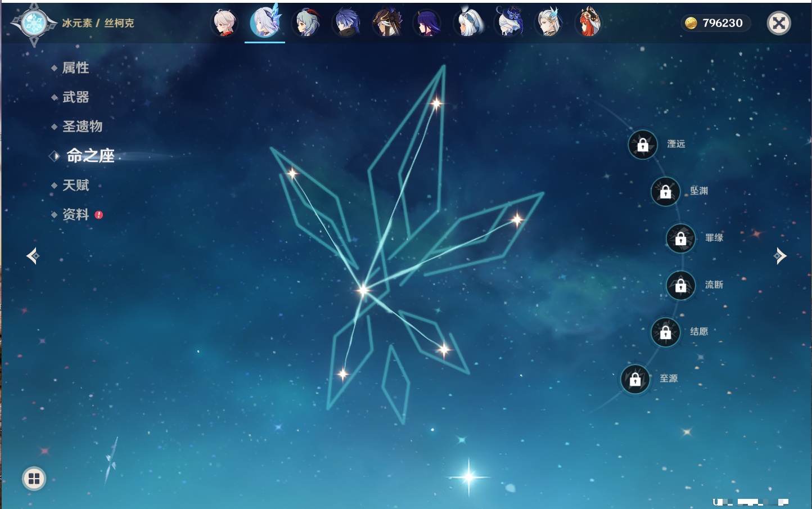Switch to the light-blue-haired avatar with red horns
Image resolution: width=812 pixels, height=509 pixels.
[306, 23]
